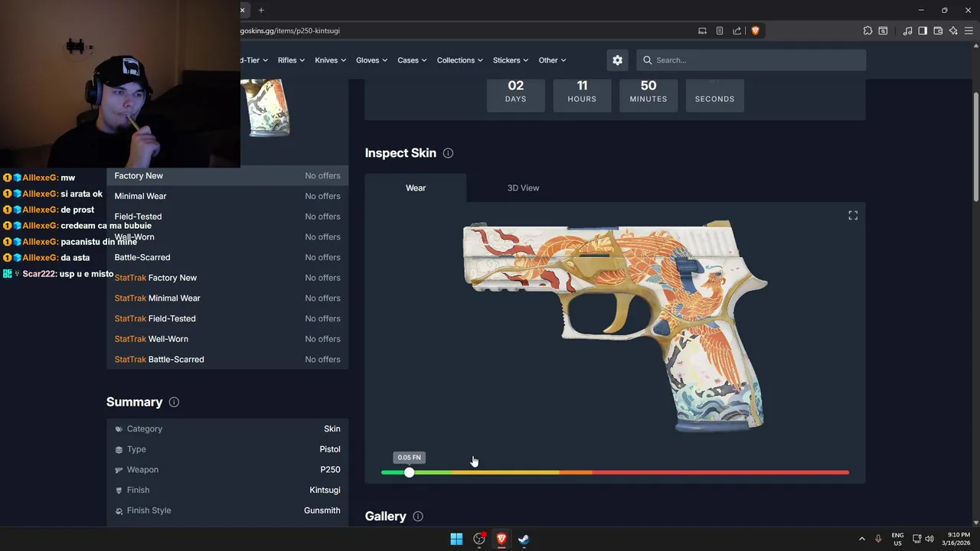Switch to the 3D View tab
The width and height of the screenshot is (980, 551).
click(523, 187)
